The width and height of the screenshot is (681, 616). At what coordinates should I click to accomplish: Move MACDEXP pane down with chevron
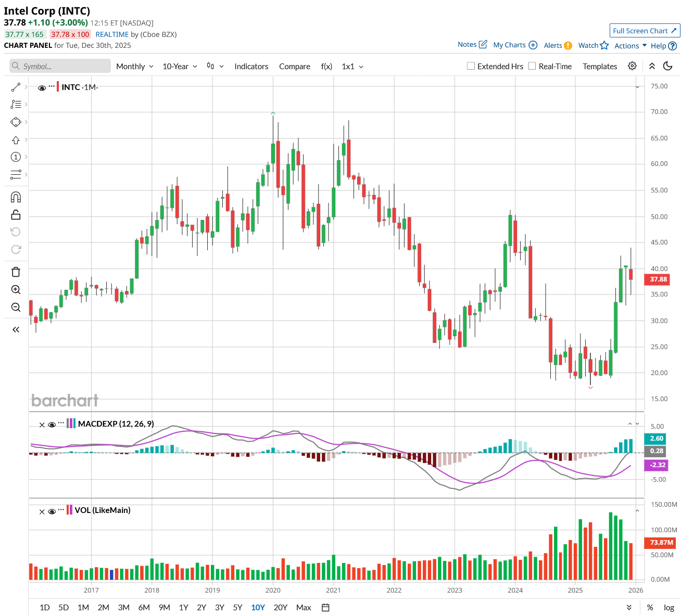[637, 424]
